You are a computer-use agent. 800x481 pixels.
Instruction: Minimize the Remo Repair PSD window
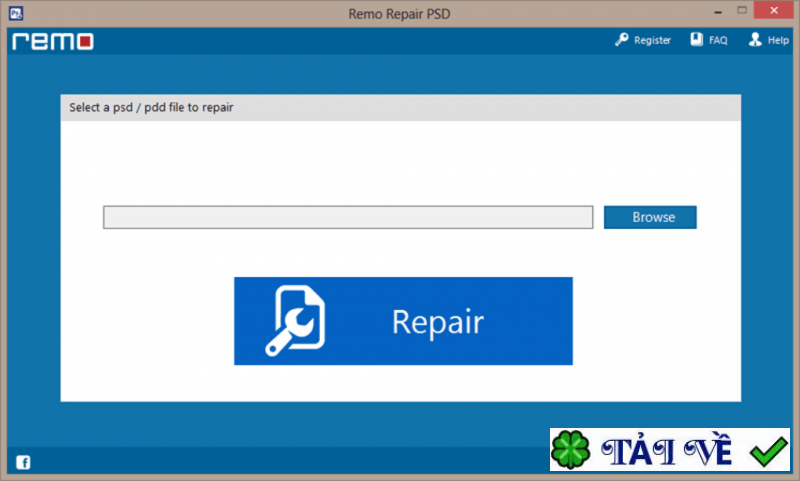718,11
